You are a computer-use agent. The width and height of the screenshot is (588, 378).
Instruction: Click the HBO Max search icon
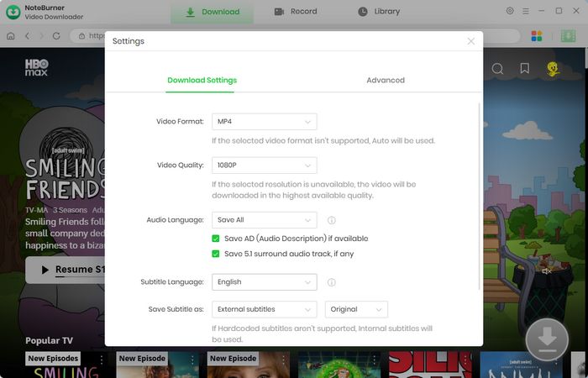(x=497, y=69)
